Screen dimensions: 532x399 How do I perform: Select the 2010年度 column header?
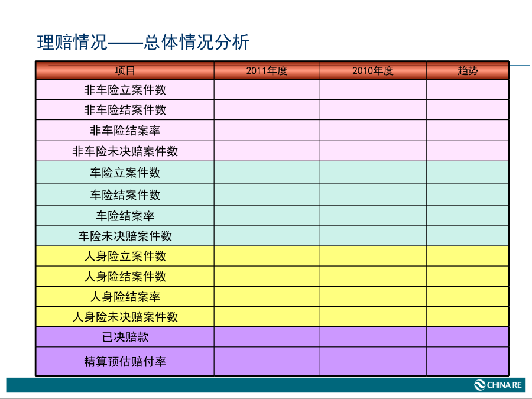[372, 70]
